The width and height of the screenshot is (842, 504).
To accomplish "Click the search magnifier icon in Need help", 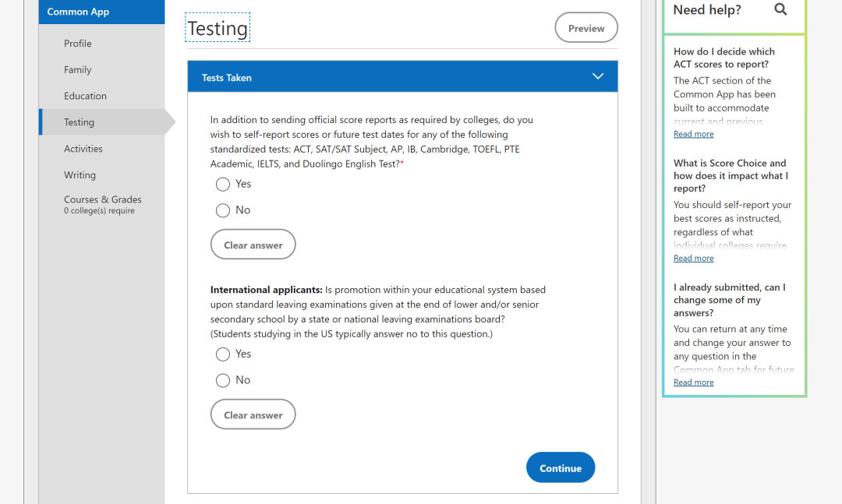I will (780, 9).
